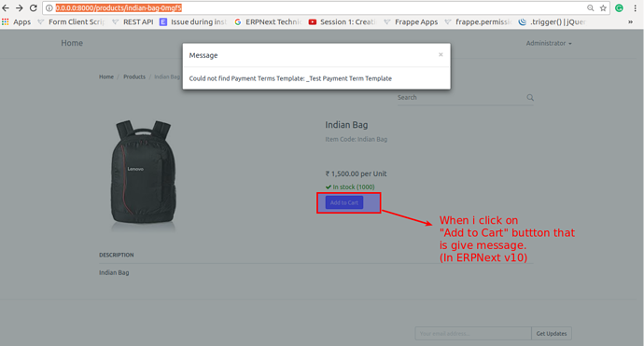Screen dimensions: 644x346
Task: Subscribe using the Get Updates button
Action: tap(552, 333)
